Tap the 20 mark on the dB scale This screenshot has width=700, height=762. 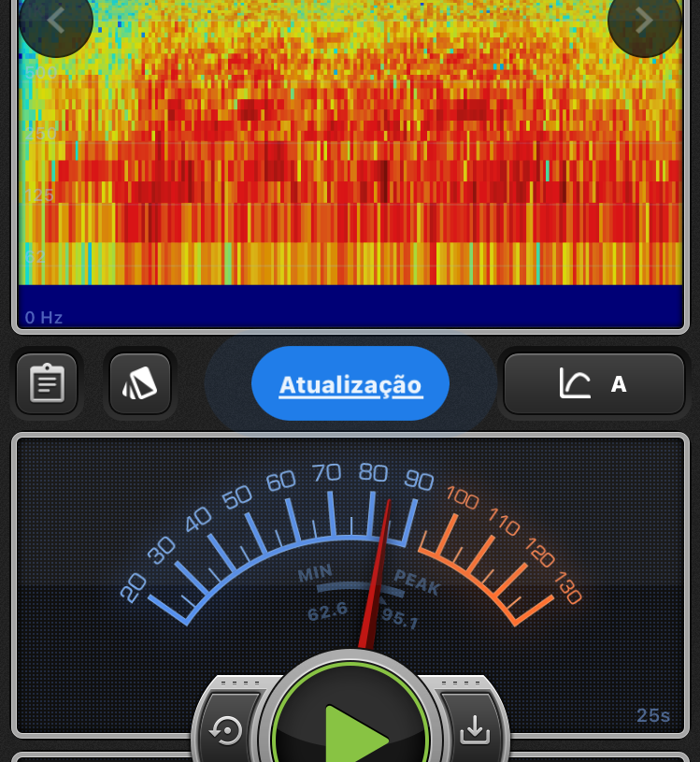134,587
